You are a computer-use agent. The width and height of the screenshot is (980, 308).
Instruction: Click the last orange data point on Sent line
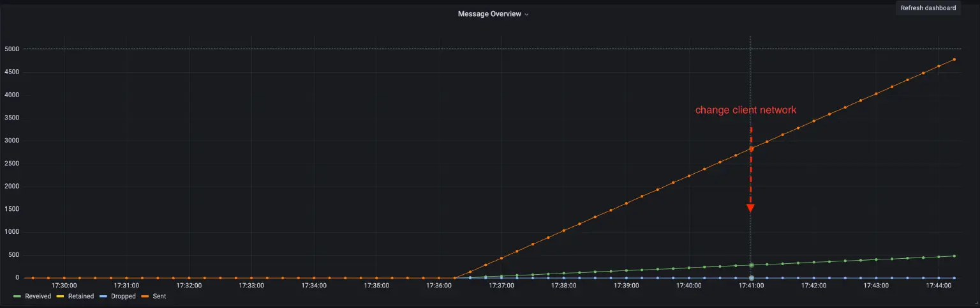click(954, 59)
